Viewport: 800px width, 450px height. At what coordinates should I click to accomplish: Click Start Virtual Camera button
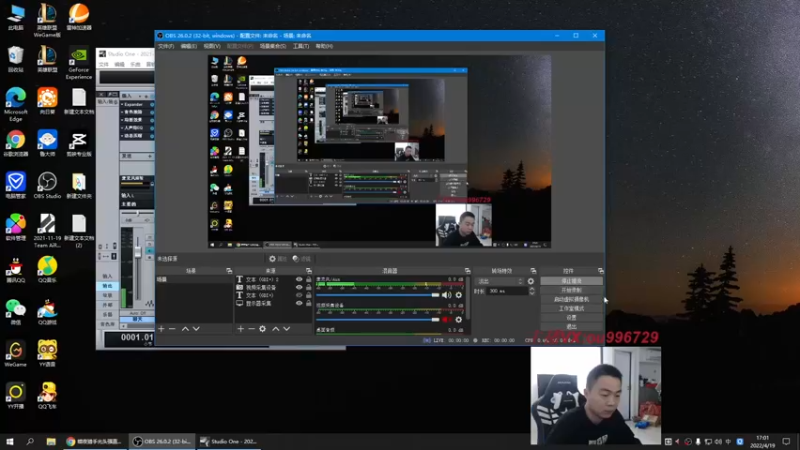571,299
